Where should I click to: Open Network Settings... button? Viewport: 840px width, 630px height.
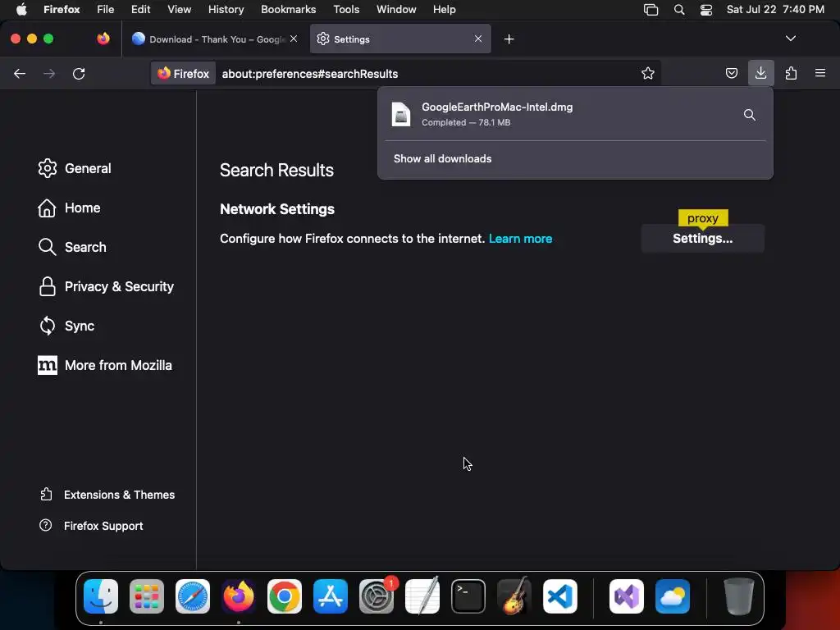coord(702,239)
